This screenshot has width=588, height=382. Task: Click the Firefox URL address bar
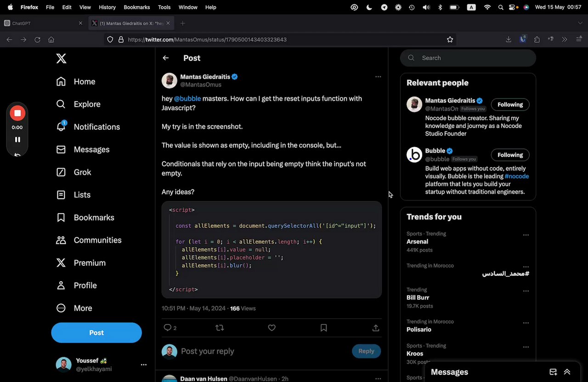click(280, 40)
